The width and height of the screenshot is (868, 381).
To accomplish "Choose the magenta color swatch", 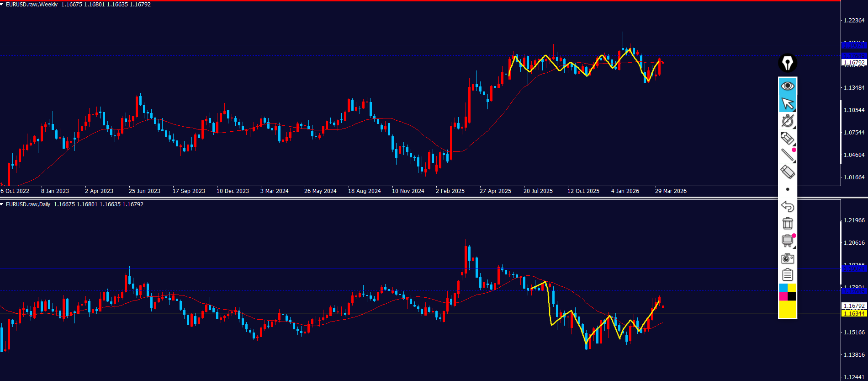I will click(x=783, y=296).
